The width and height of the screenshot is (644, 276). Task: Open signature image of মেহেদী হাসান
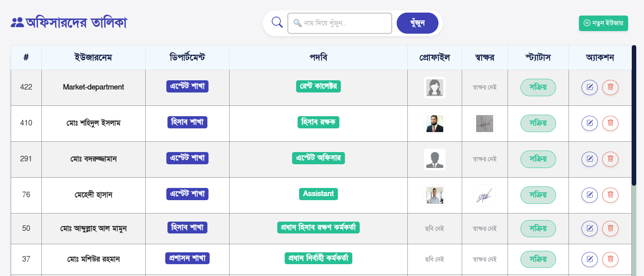tap(484, 195)
